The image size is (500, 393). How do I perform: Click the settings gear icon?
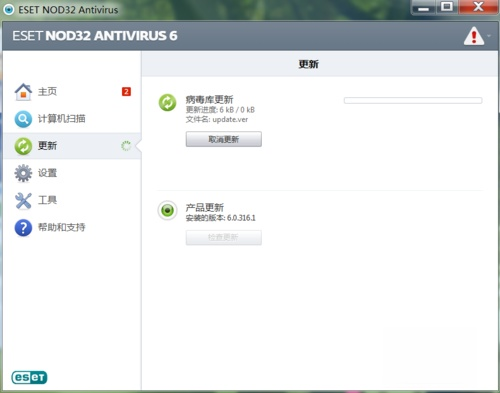pos(23,173)
